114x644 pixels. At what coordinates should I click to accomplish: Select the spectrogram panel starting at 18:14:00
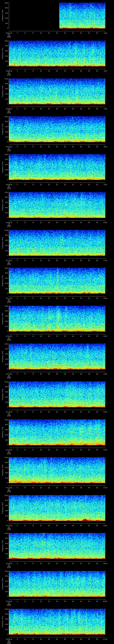point(57,394)
